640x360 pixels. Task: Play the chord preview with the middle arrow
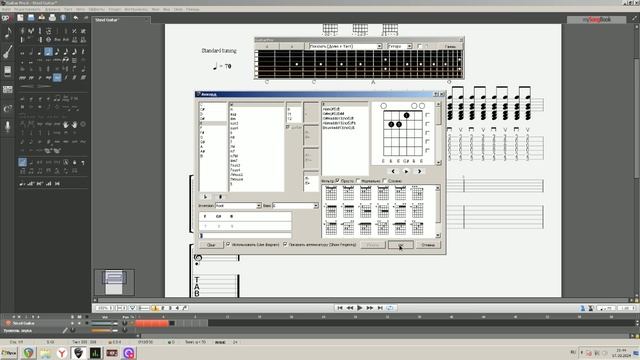click(x=406, y=171)
